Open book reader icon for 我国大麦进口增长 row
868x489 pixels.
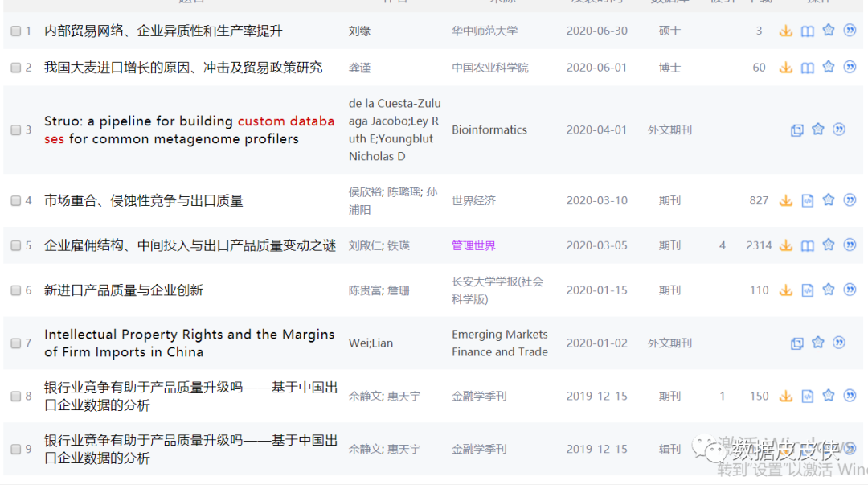coord(808,68)
